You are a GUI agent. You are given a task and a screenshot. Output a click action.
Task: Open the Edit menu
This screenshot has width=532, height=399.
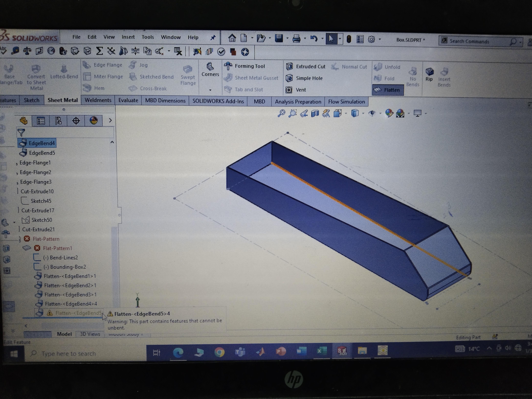coord(92,37)
